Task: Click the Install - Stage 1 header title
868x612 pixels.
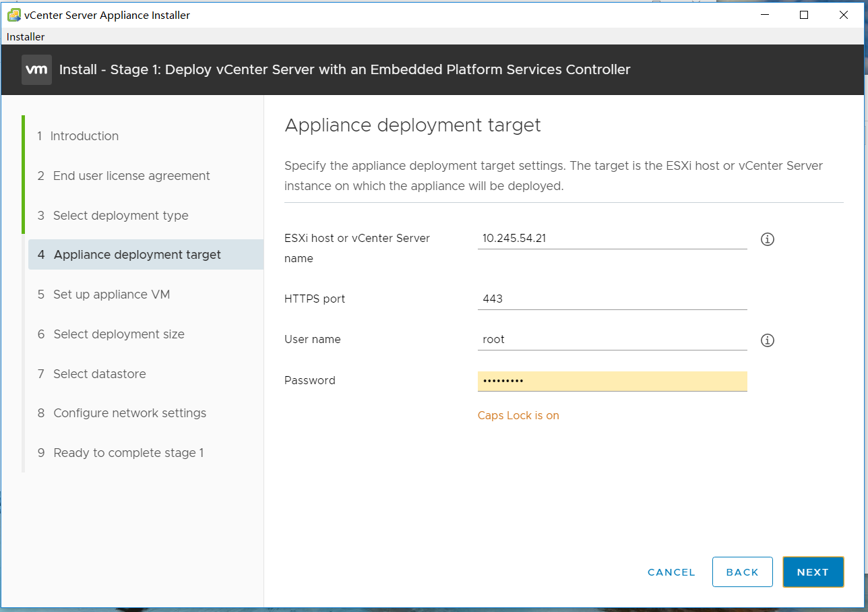Action: (345, 69)
